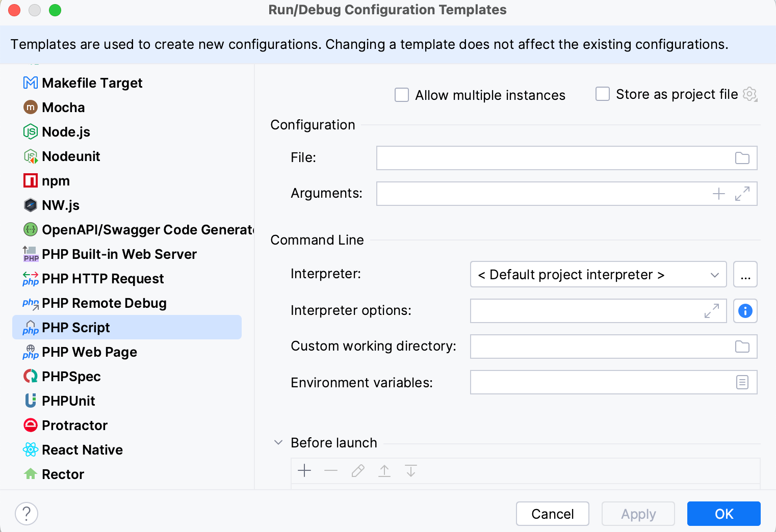Click into the File input field
The image size is (776, 532).
point(567,158)
